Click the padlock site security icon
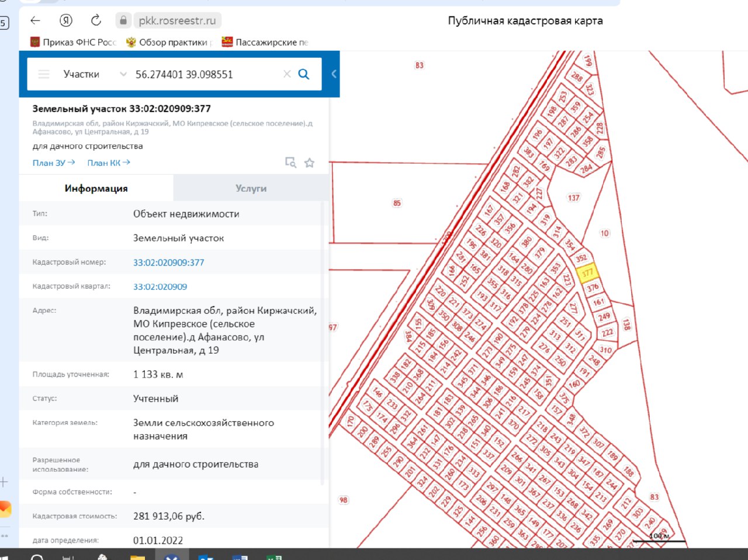Screen dimensions: 748x560 pyautogui.click(x=123, y=20)
